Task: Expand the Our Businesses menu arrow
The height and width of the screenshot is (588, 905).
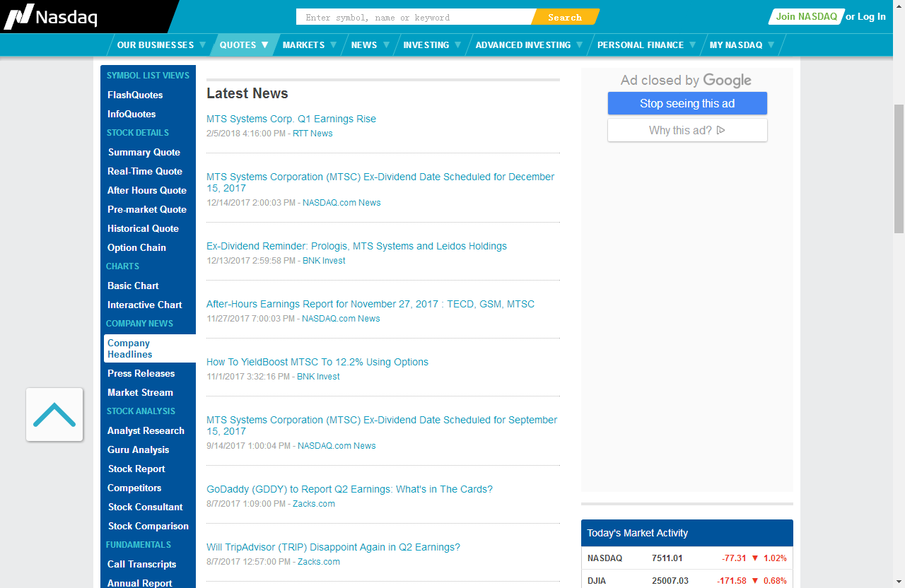Action: tap(203, 45)
